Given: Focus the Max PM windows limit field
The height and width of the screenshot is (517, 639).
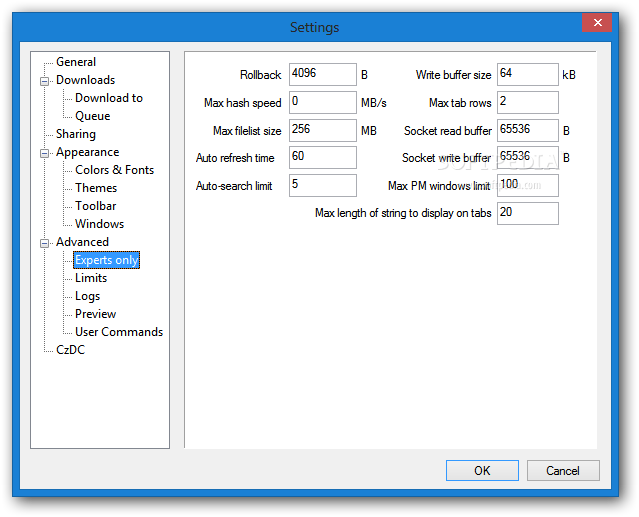Looking at the screenshot, I should [528, 185].
